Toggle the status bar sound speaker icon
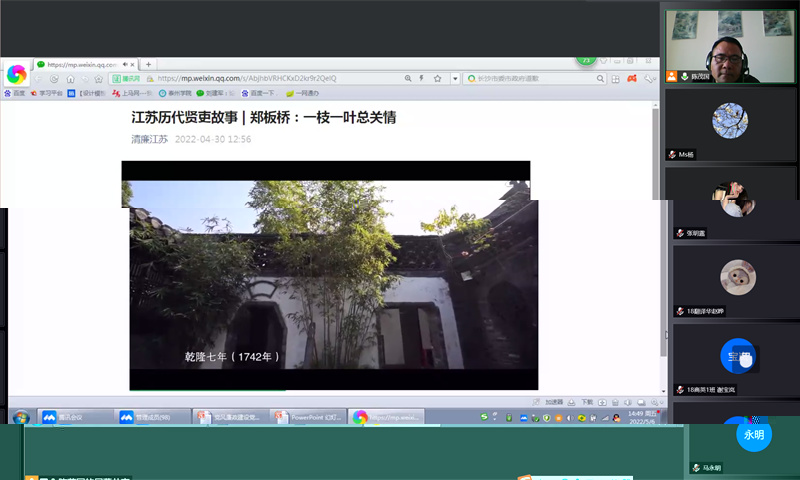800x480 pixels. (x=628, y=402)
